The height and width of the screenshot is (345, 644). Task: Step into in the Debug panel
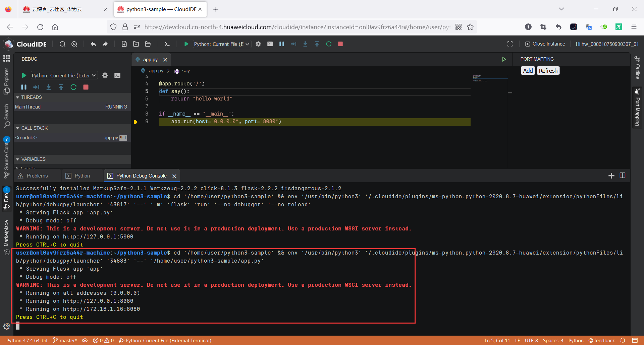[x=49, y=87]
